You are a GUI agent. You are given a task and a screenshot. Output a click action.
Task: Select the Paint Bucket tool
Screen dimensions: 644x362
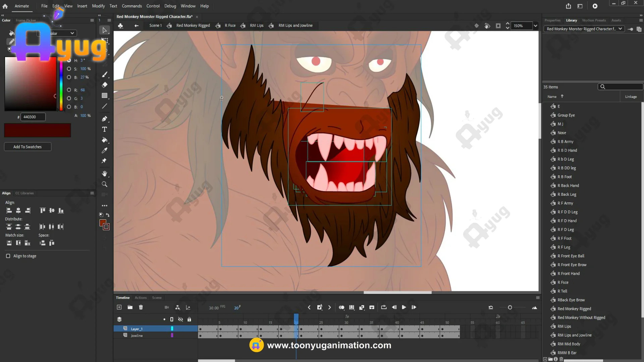pyautogui.click(x=105, y=140)
